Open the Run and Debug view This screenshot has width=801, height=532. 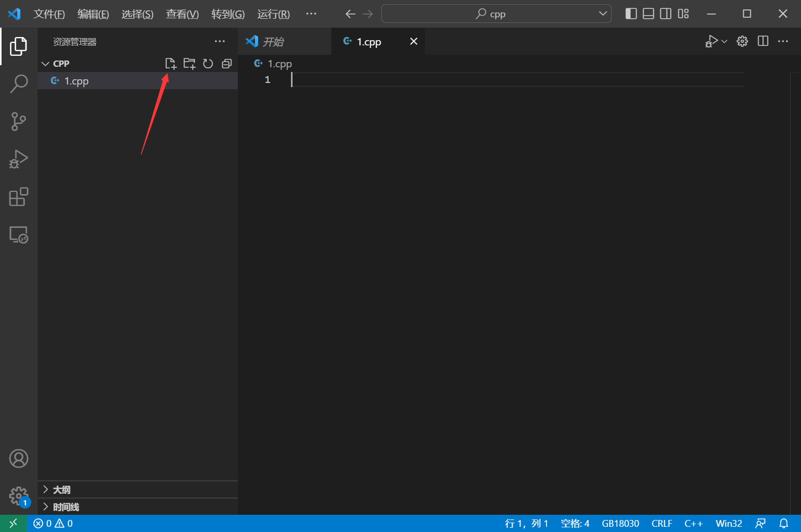tap(18, 159)
